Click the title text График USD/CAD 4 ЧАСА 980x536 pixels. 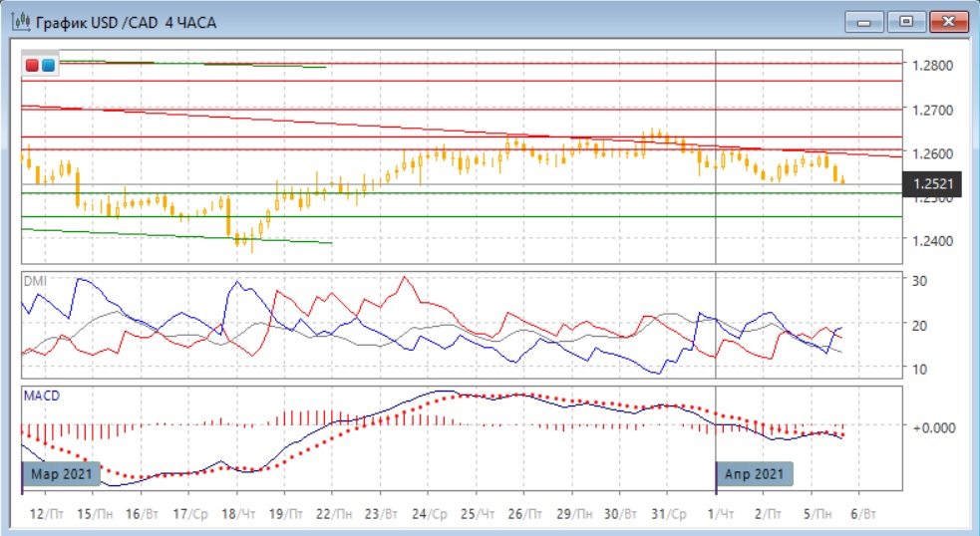click(127, 21)
